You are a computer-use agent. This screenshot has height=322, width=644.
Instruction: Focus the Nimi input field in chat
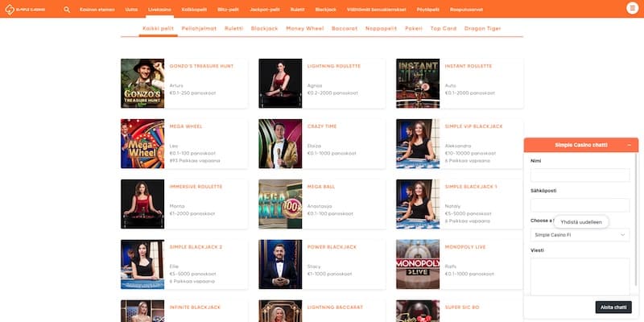point(580,175)
